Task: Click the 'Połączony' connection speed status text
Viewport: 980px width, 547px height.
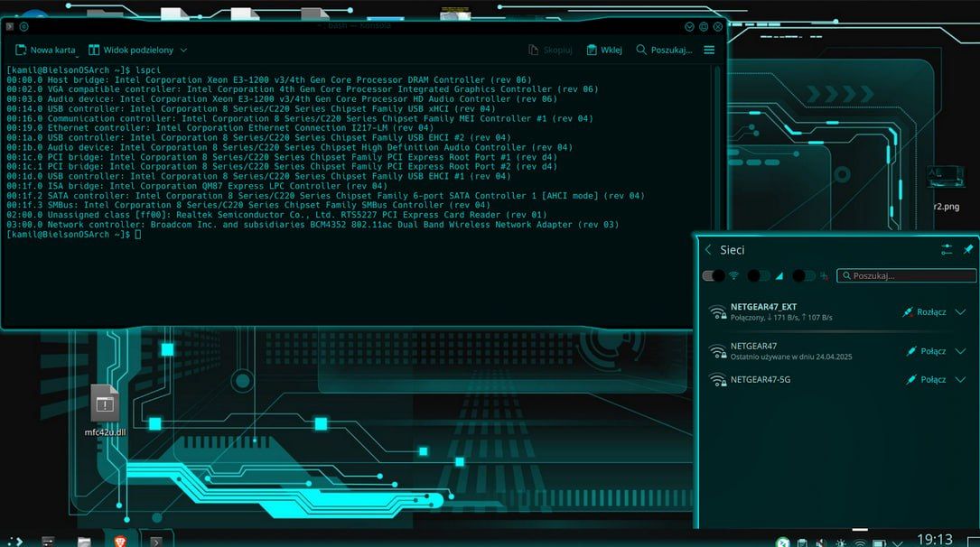Action: point(781,317)
